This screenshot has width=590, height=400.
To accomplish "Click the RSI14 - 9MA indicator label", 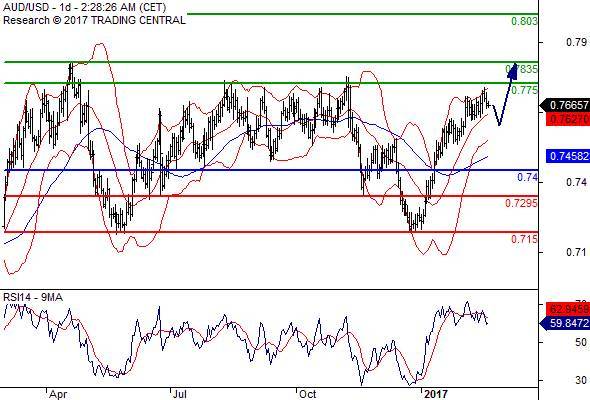I will tap(33, 297).
